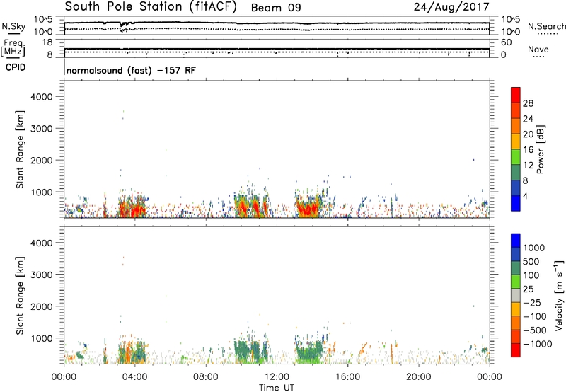
Task: Click the velocity panel 'Slant Range [km]' label
Action: (20, 295)
